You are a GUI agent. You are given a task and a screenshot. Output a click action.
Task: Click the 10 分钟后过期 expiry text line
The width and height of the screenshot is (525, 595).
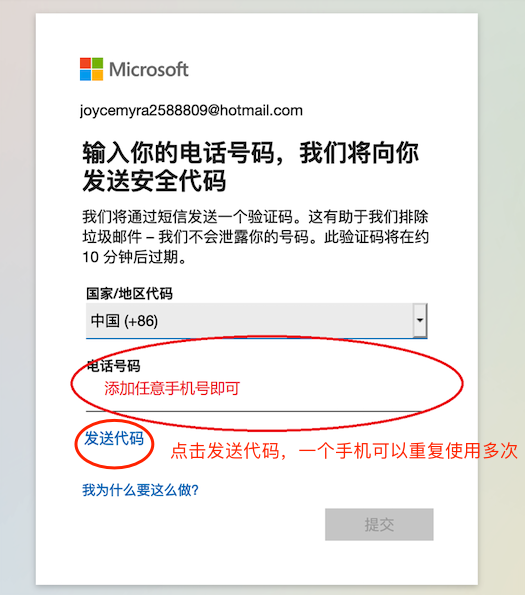tap(135, 257)
